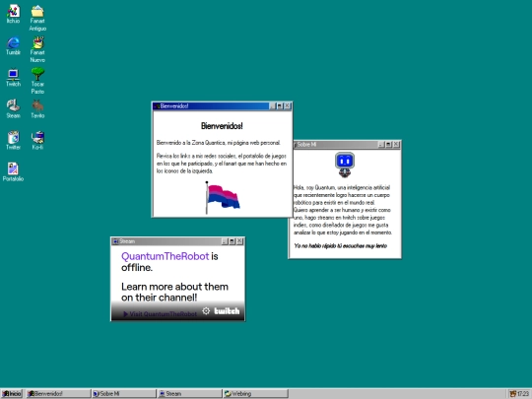Maximize the Bienvenidos! window

click(280, 106)
